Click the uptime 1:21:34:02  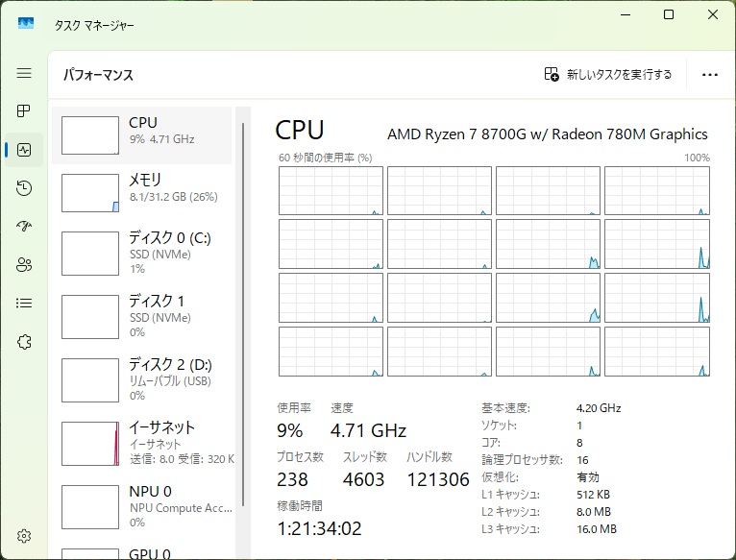coord(320,528)
